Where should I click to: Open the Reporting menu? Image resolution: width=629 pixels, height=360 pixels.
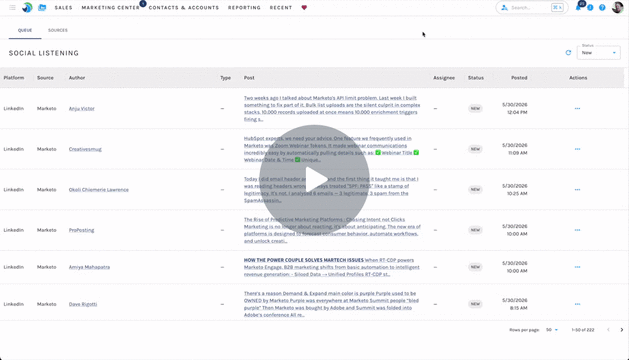click(244, 8)
